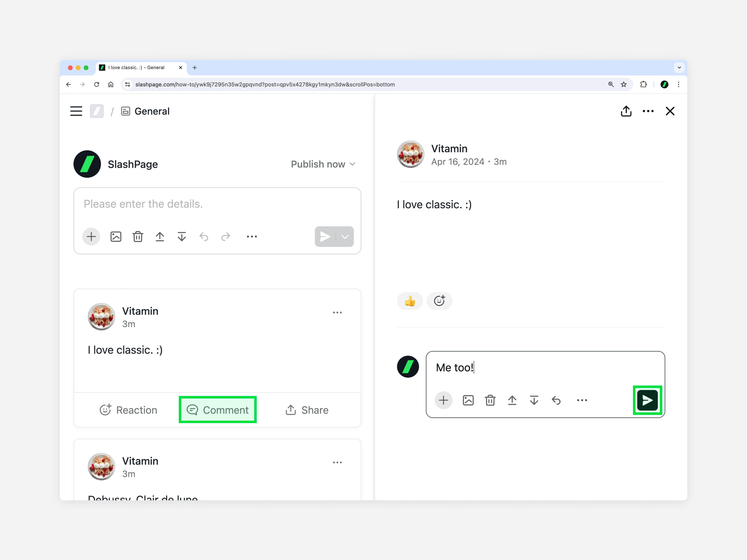Open new browser tab
Screen dimensions: 747x560
[x=194, y=67]
